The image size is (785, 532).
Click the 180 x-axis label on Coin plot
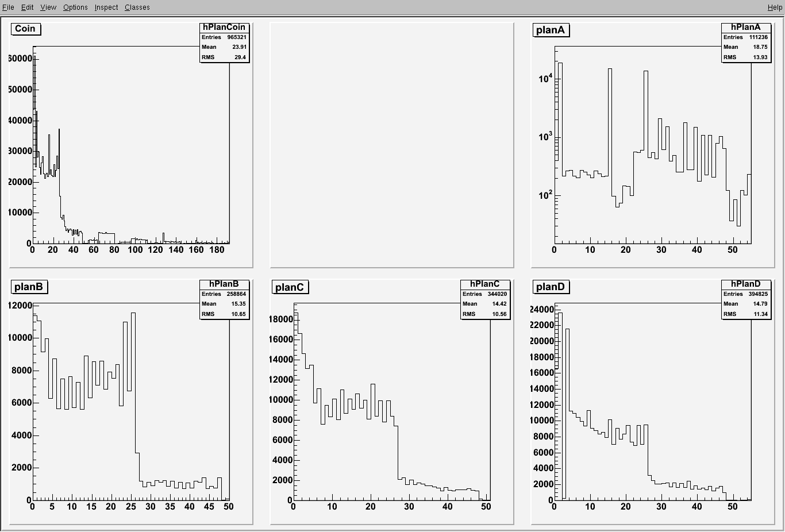217,249
